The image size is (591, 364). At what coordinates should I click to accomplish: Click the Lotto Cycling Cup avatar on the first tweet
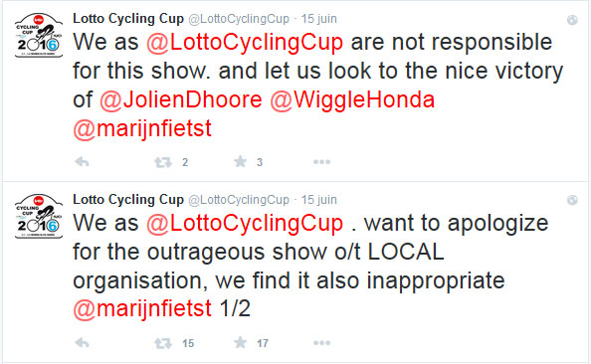click(39, 36)
